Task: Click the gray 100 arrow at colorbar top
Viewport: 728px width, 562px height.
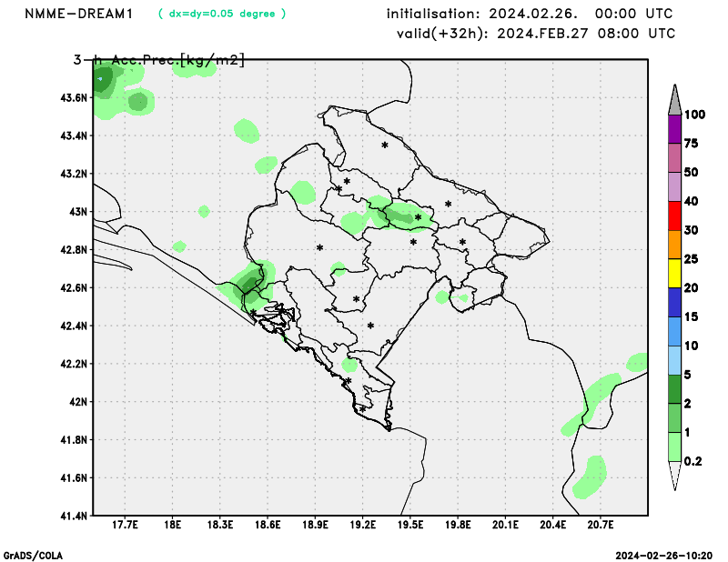Action: coord(674,99)
